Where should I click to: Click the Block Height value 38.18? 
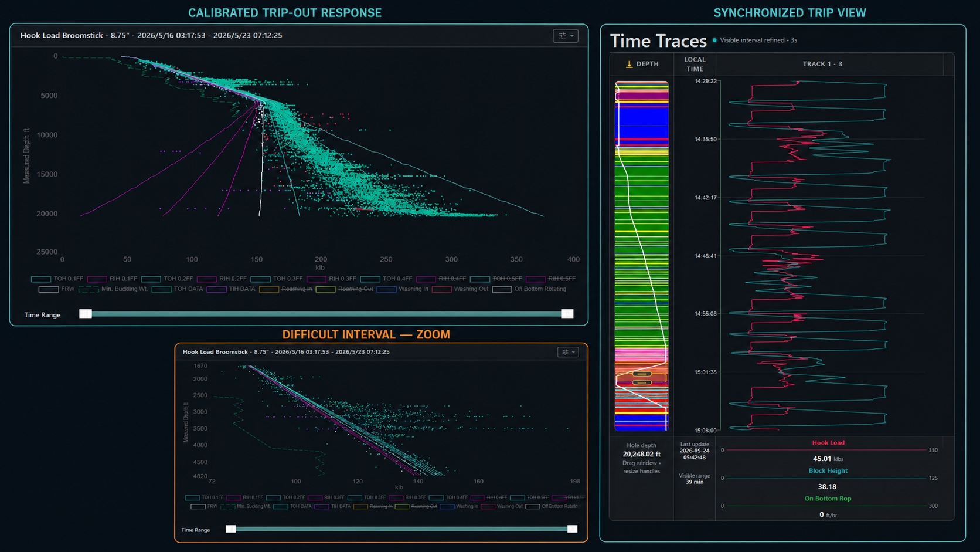[827, 487]
